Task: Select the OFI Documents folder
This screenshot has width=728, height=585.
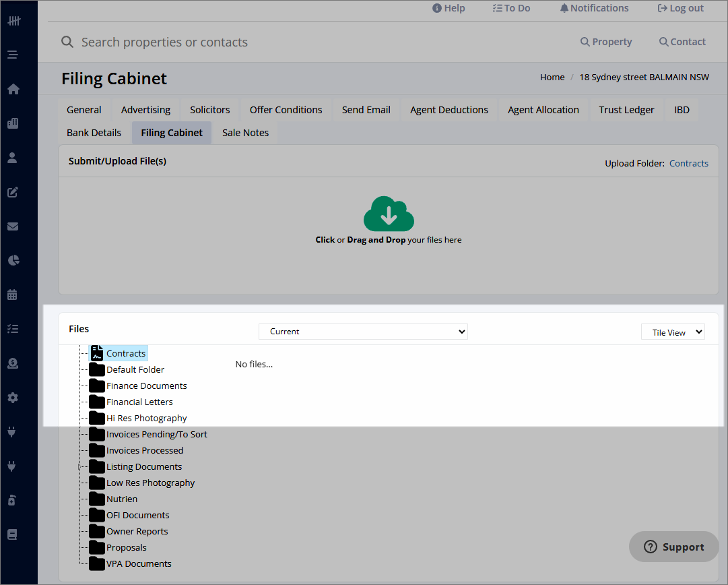Action: pos(137,516)
